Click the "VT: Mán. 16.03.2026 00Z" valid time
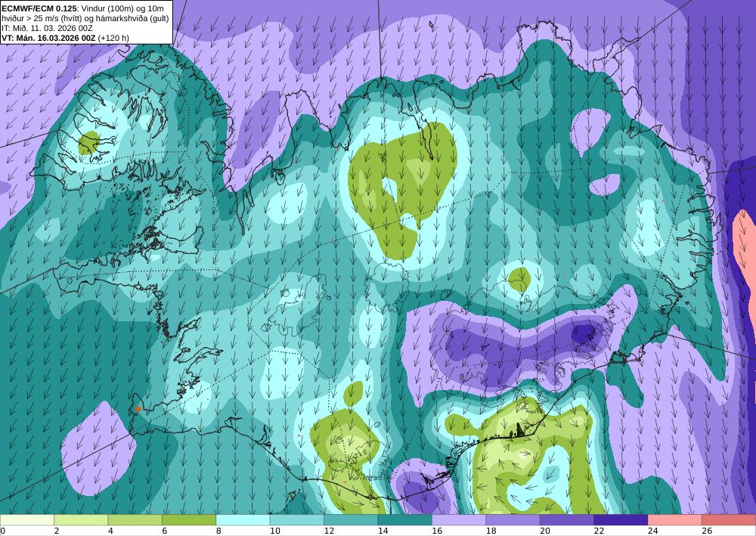 pyautogui.click(x=48, y=38)
